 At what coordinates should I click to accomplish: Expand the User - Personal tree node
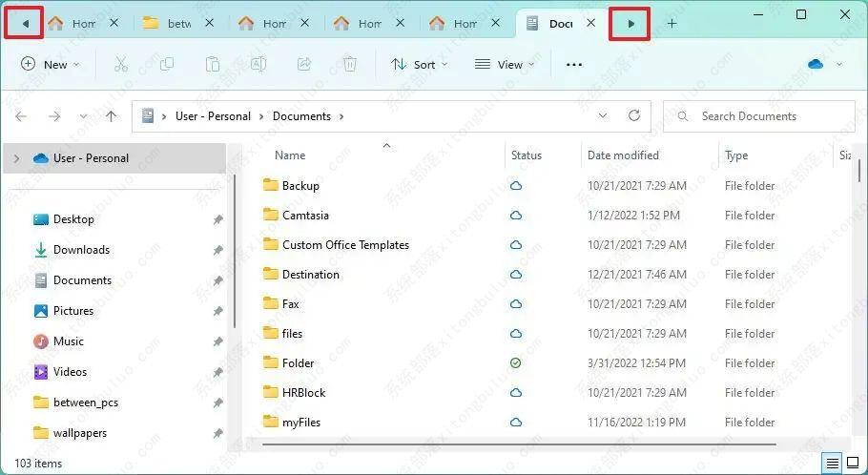(17, 158)
